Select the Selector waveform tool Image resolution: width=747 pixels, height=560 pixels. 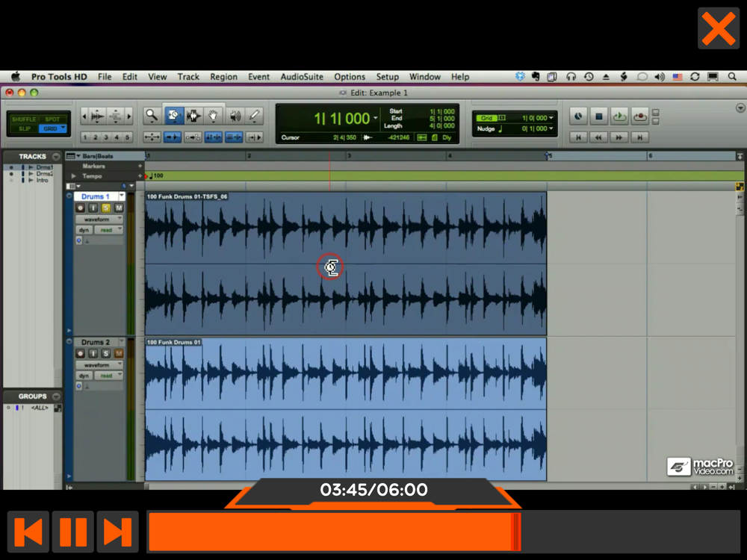[x=193, y=115]
